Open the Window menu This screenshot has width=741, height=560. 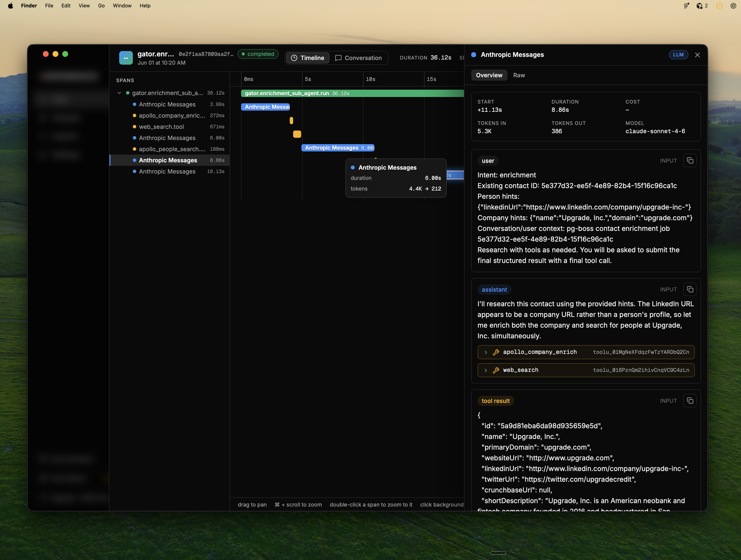pos(122,6)
